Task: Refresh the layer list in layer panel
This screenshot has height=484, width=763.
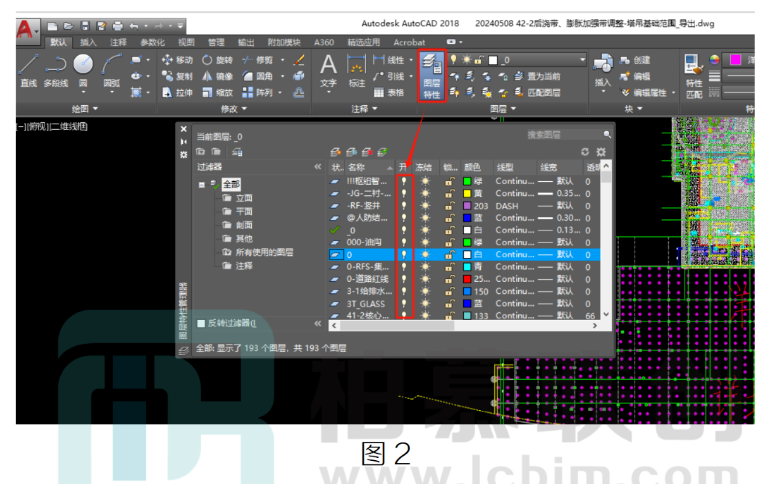Action: (585, 152)
